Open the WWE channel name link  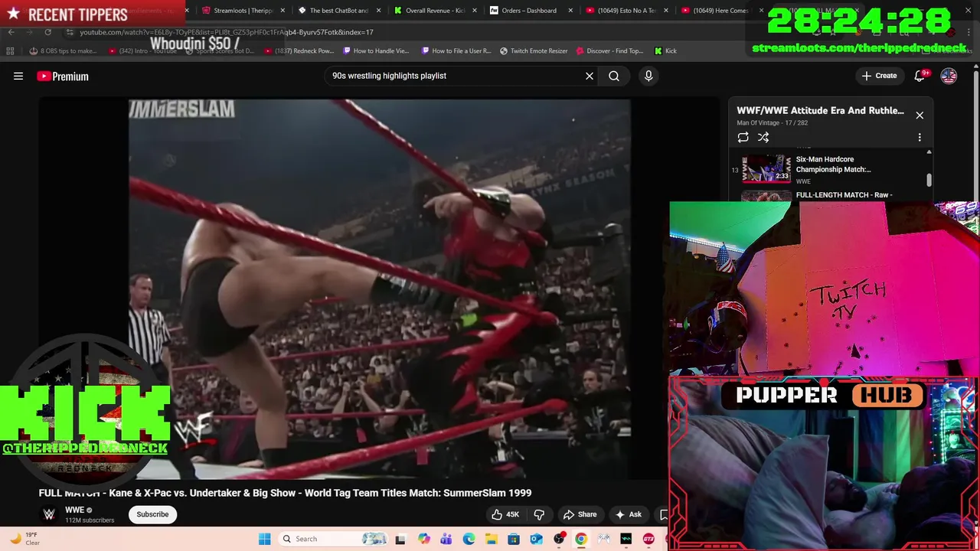click(74, 510)
